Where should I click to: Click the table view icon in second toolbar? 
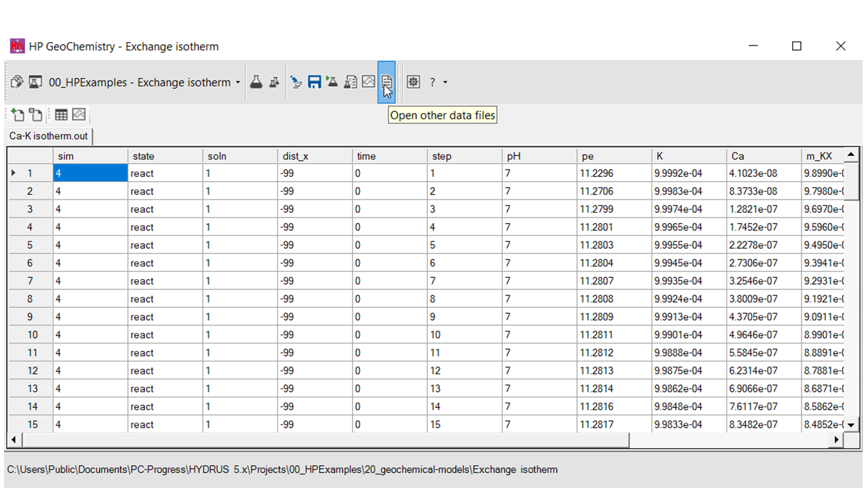click(x=62, y=115)
